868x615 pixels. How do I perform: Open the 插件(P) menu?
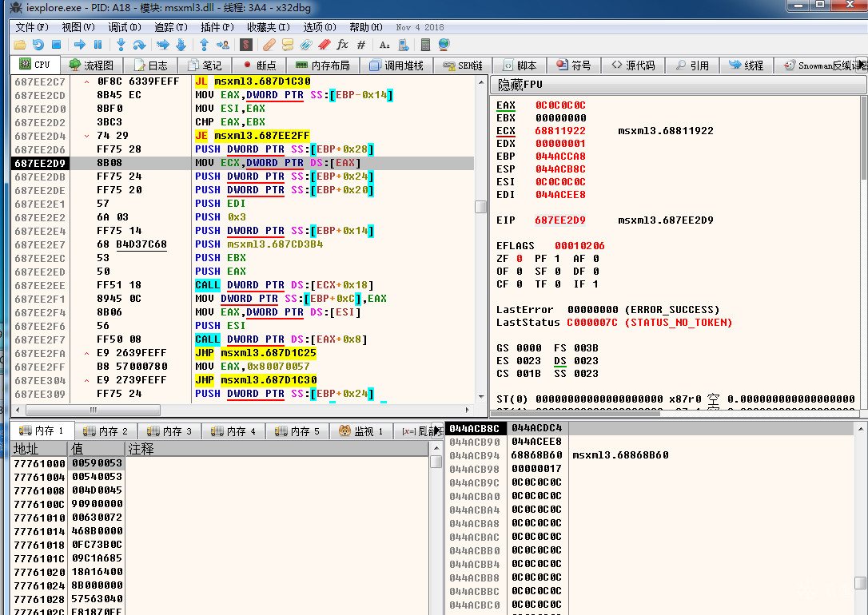click(216, 27)
